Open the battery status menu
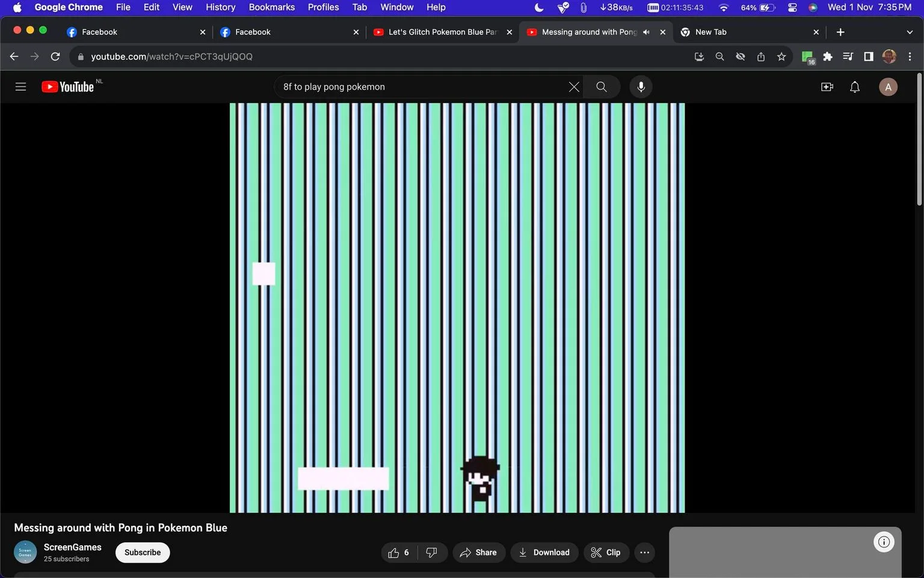The width and height of the screenshot is (924, 578). tap(758, 7)
